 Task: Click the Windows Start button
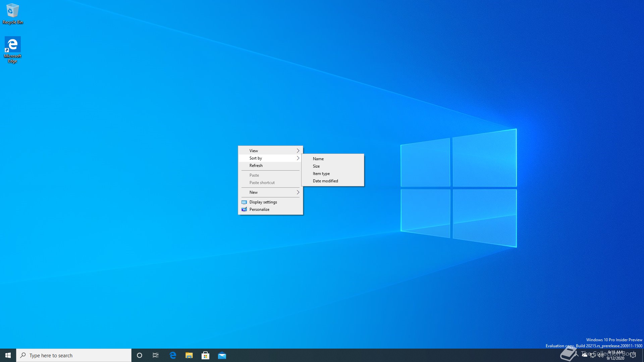pos(8,355)
